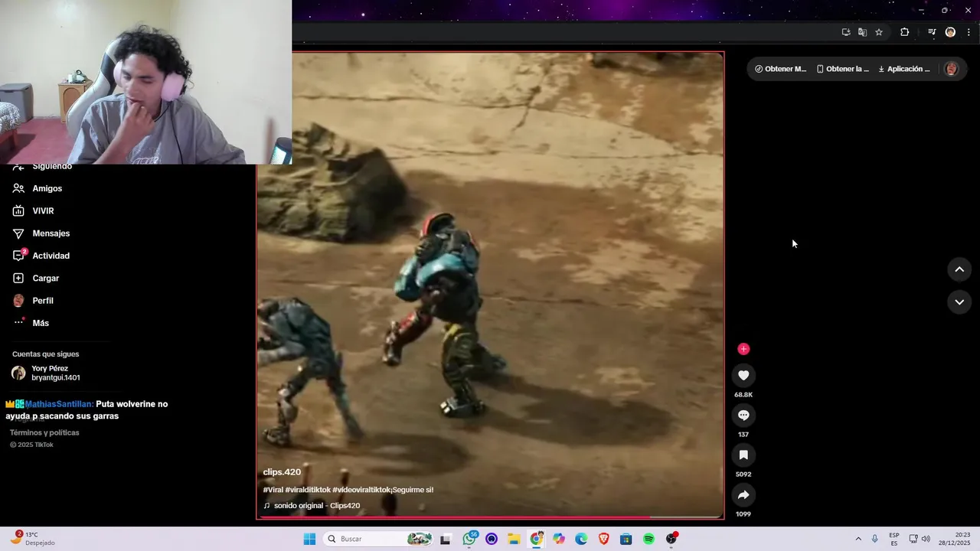Viewport: 980px width, 551px height.
Task: Click the Obtener M... button in top pill
Action: click(780, 69)
